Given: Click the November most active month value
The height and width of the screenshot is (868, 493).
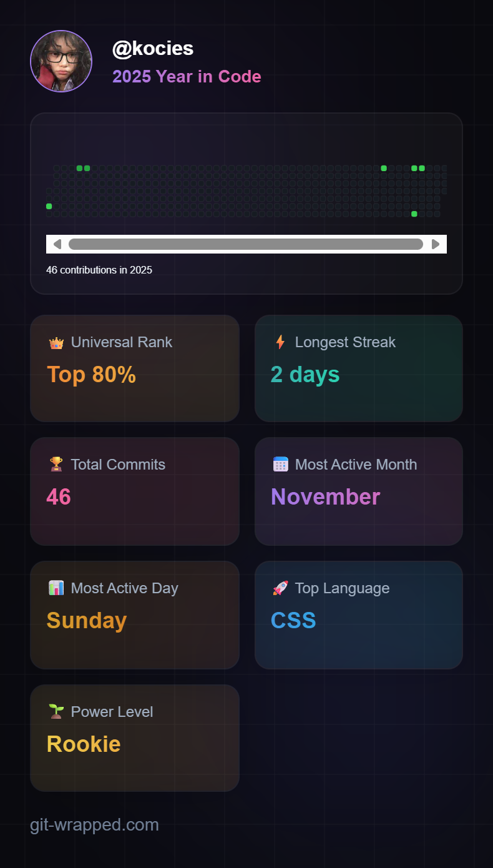Looking at the screenshot, I should (x=325, y=497).
